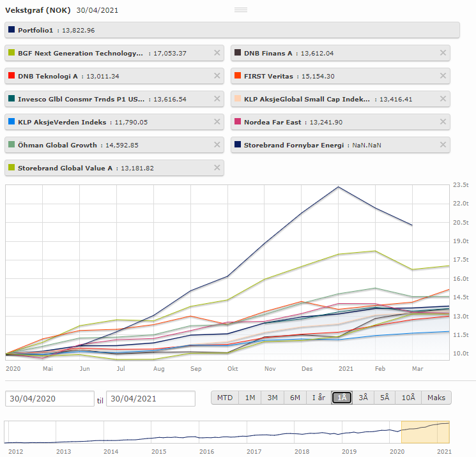Screen dimensions: 476x457
Task: Click Storebrand Global Value A label
Action: pos(65,168)
